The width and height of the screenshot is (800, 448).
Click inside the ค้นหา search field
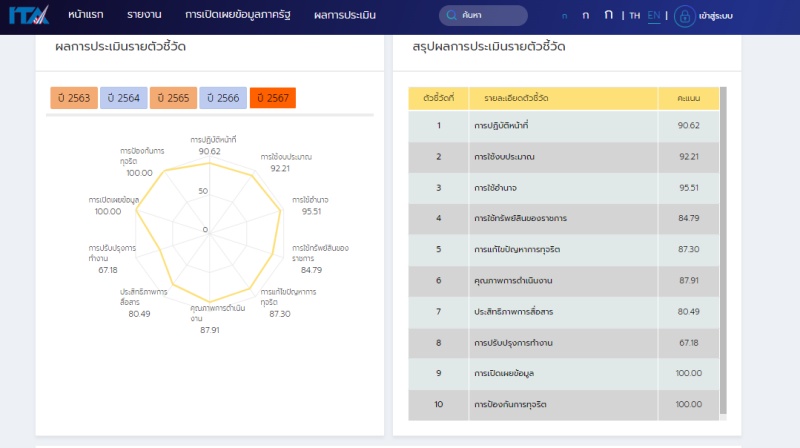(490, 16)
